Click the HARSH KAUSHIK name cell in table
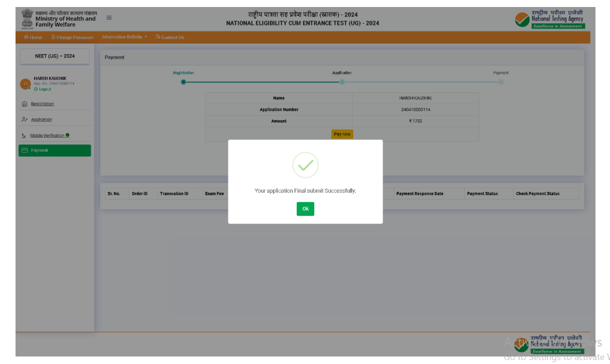 pyautogui.click(x=416, y=98)
